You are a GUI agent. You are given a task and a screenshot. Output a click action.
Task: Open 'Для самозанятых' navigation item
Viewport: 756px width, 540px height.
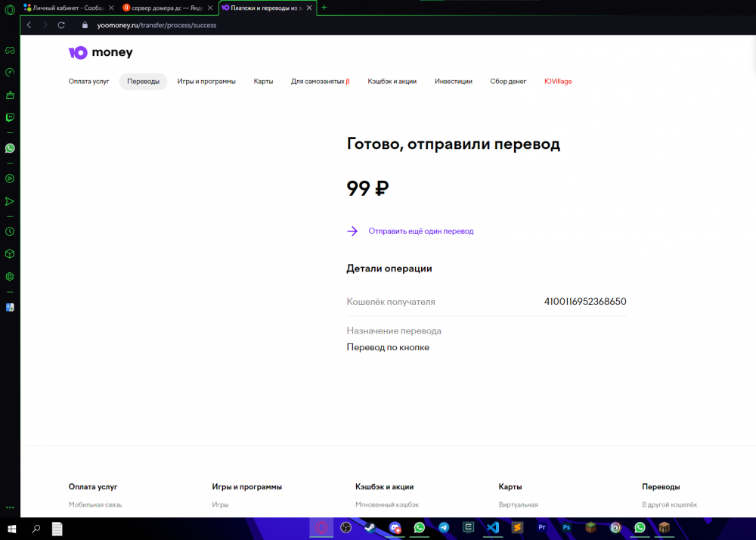click(x=320, y=82)
